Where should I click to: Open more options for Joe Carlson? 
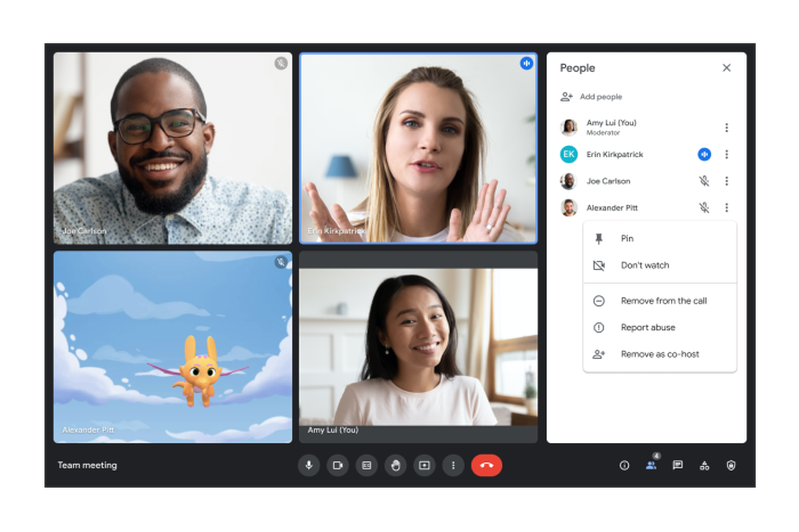(726, 181)
